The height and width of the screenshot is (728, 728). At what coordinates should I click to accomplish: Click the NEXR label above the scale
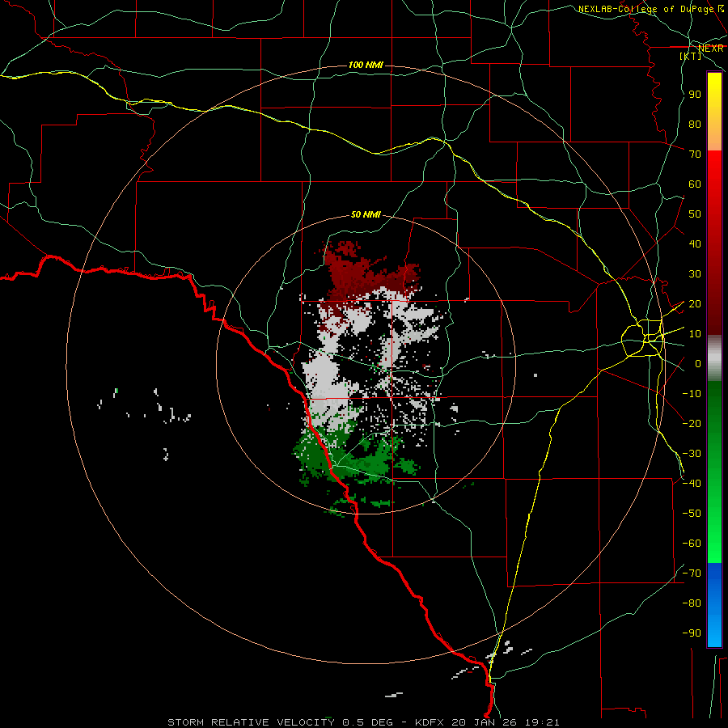coord(710,48)
